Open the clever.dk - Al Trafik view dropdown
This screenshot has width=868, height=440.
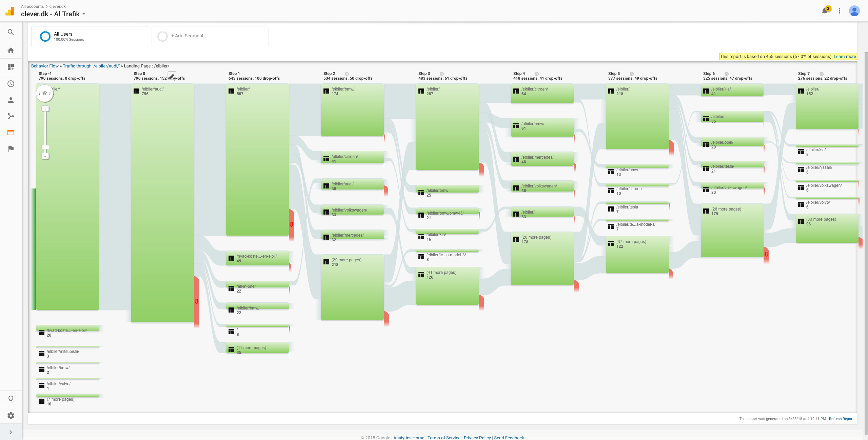click(53, 14)
